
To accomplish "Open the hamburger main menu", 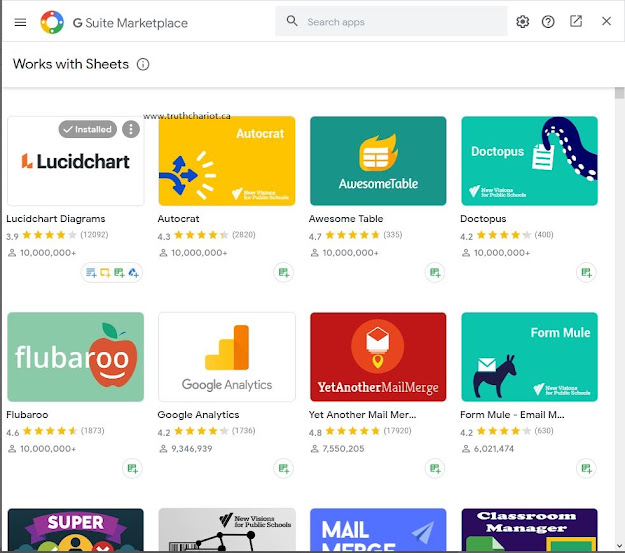I will pyautogui.click(x=20, y=22).
